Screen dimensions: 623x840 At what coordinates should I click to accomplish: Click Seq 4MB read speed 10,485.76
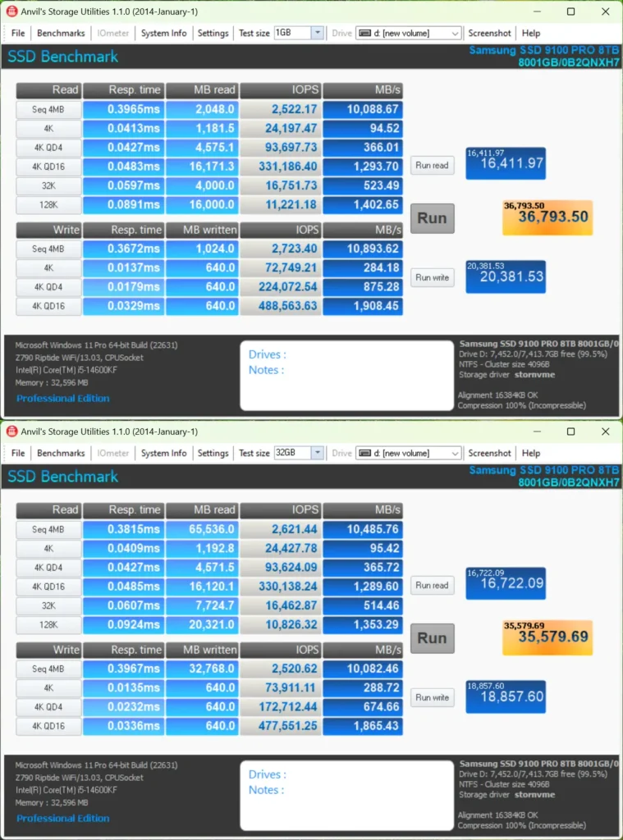(x=363, y=529)
